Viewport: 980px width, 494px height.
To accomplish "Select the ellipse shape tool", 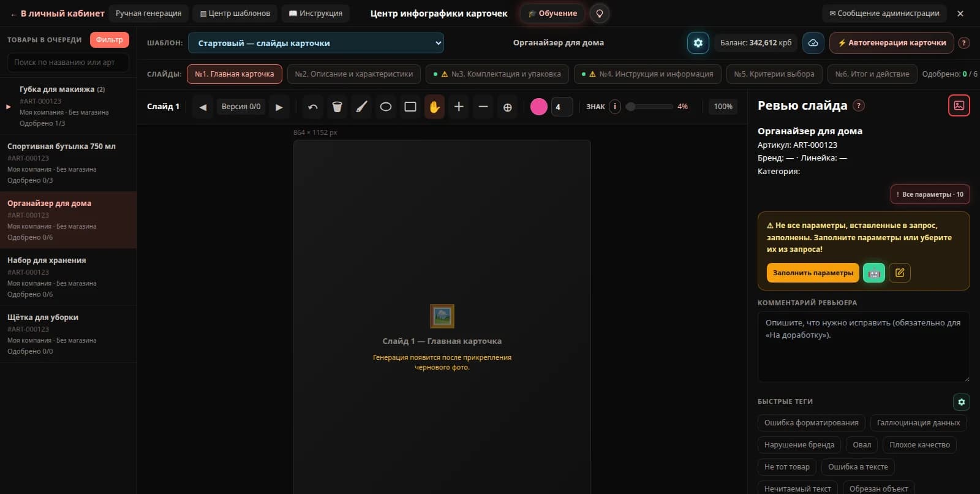I will point(386,107).
